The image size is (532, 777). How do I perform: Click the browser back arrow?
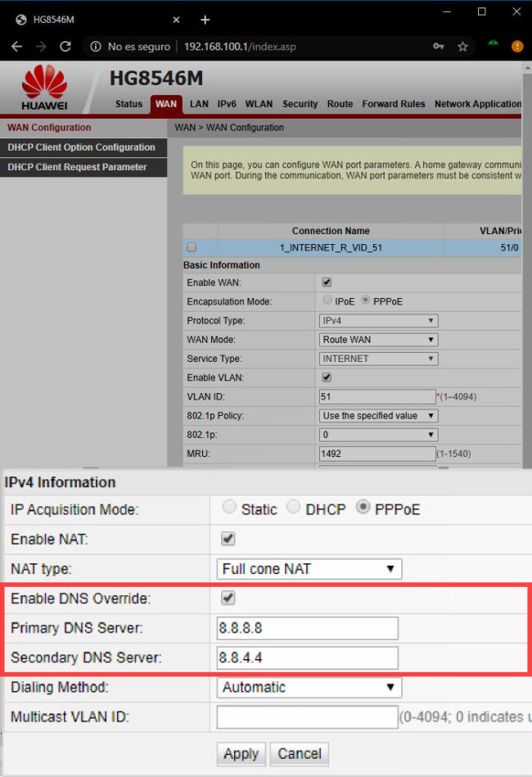17,47
